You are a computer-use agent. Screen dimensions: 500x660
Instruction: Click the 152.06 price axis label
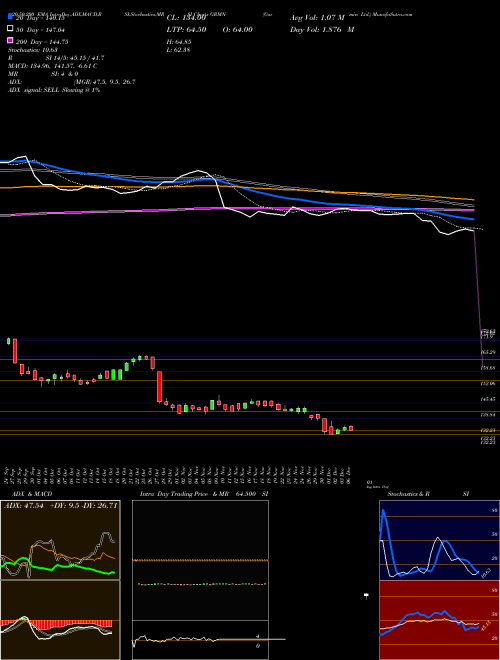488,384
